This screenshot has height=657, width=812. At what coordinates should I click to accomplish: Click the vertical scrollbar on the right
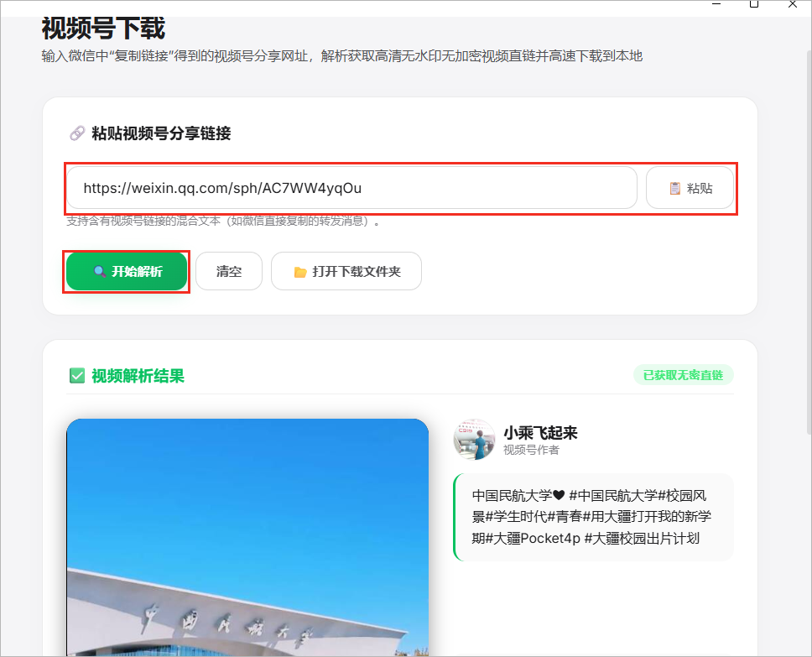(x=809, y=242)
